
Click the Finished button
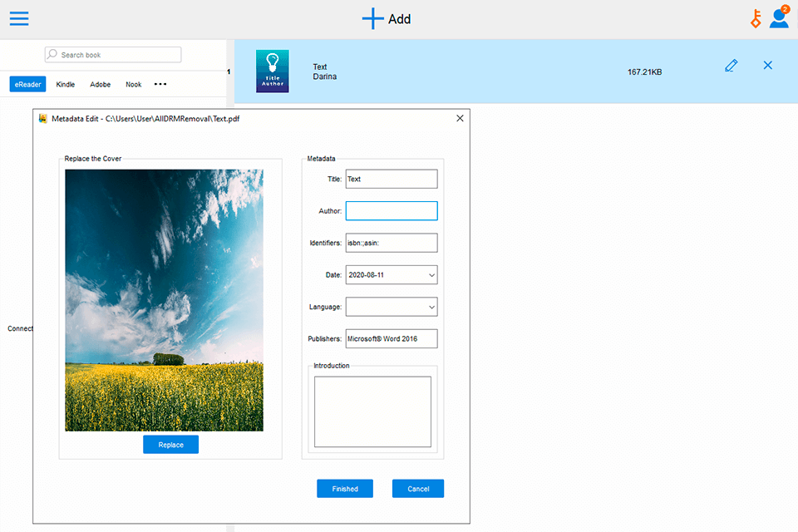pos(345,489)
